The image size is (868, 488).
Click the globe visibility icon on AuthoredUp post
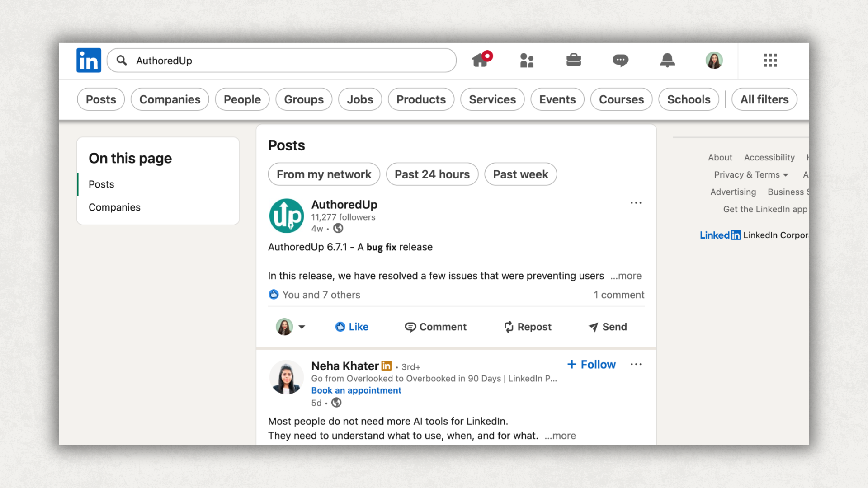338,229
